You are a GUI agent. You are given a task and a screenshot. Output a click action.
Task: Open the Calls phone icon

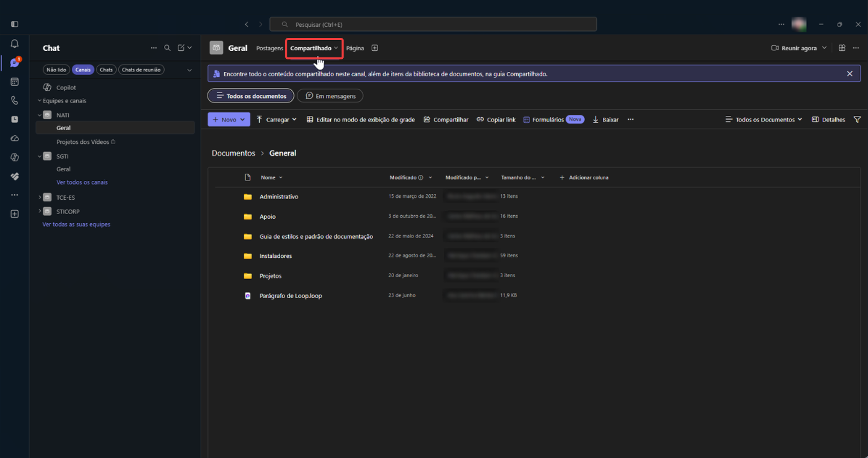[14, 100]
